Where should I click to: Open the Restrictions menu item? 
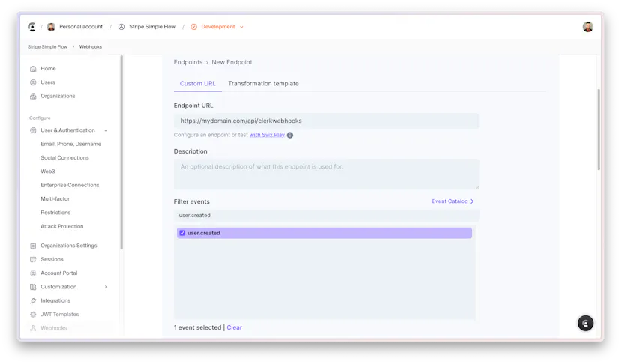click(55, 213)
